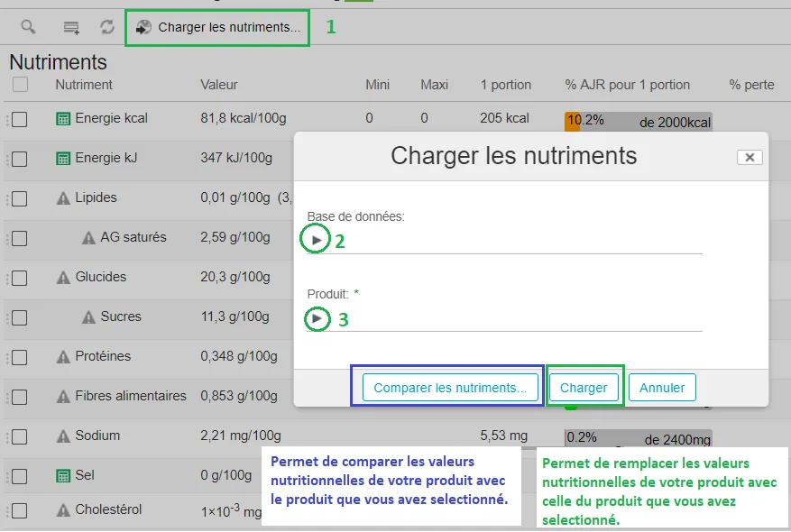Check the Glucides row checkbox
Image resolution: width=791 pixels, height=532 pixels.
[x=20, y=279]
